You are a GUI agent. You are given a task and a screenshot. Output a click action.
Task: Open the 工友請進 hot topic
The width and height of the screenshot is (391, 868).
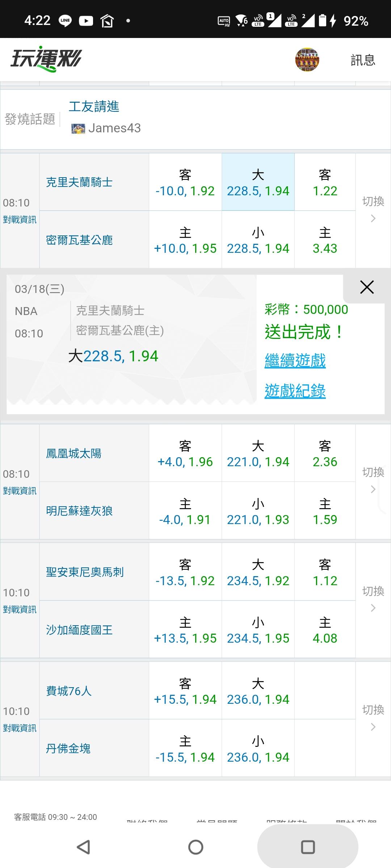pyautogui.click(x=94, y=107)
